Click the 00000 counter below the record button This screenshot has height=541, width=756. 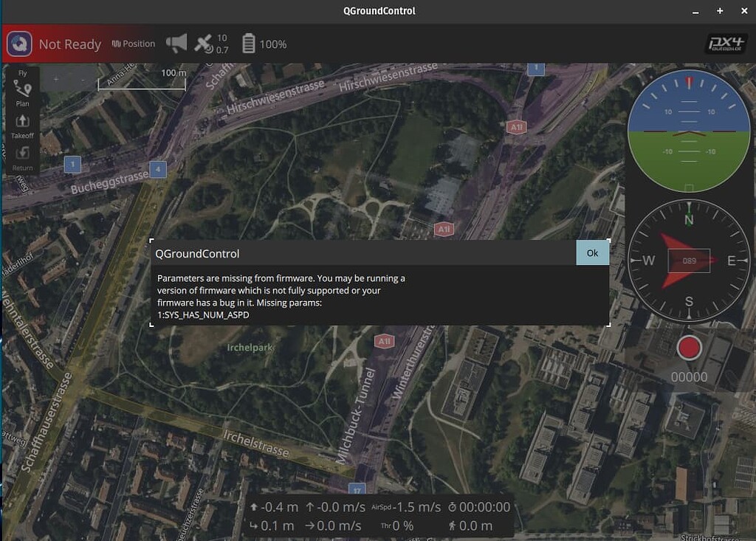689,376
